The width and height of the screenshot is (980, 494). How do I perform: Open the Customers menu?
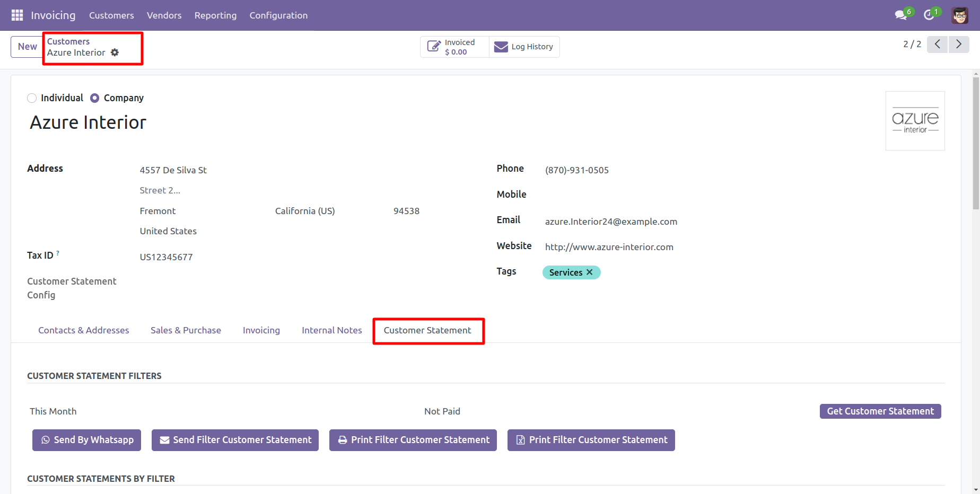pos(111,15)
